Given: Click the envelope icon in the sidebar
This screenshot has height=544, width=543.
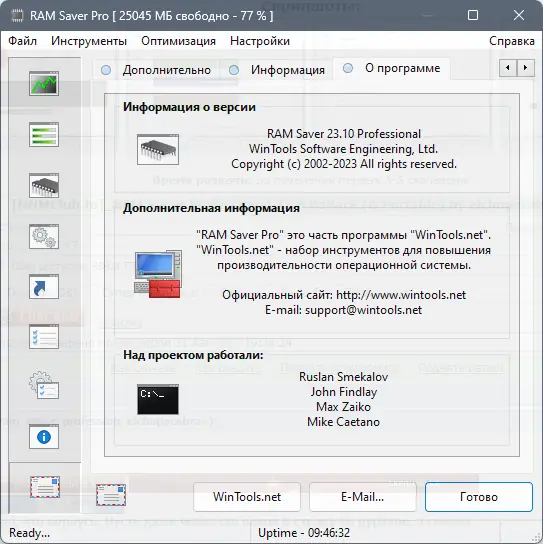Looking at the screenshot, I should tap(45, 487).
